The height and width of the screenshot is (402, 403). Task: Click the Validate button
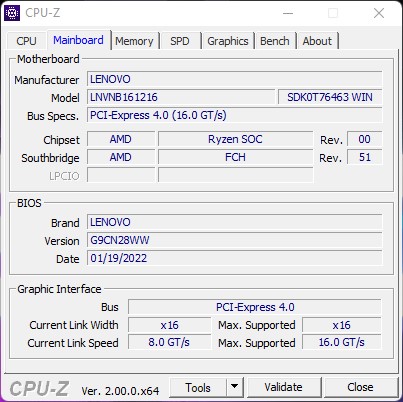[284, 387]
